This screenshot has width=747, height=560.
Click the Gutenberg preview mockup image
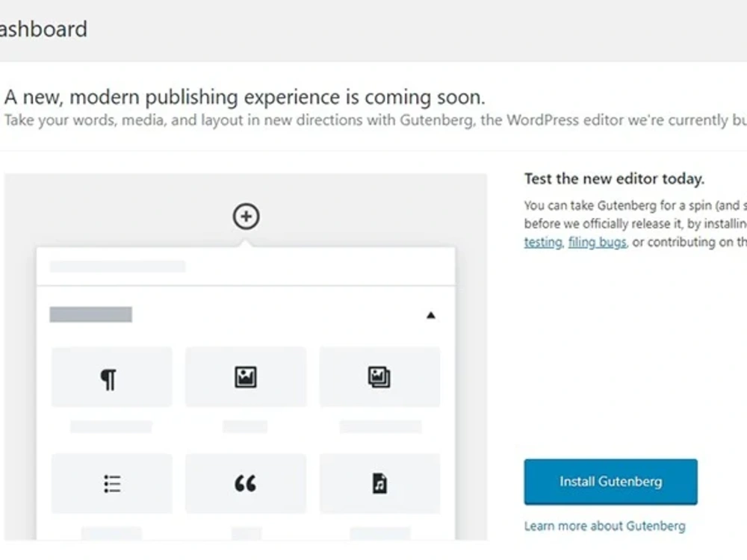tap(246, 358)
